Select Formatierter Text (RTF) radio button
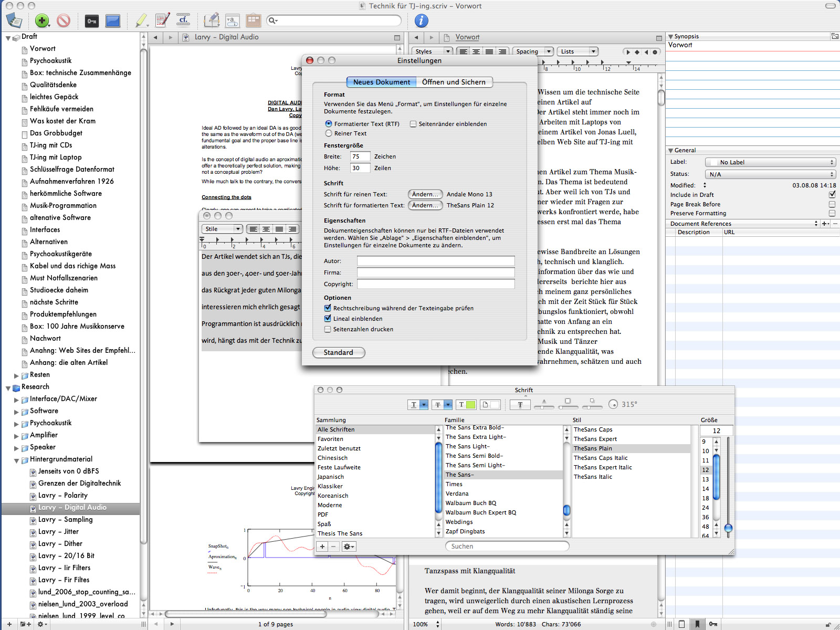Screen dimensions: 840x630 coord(329,124)
